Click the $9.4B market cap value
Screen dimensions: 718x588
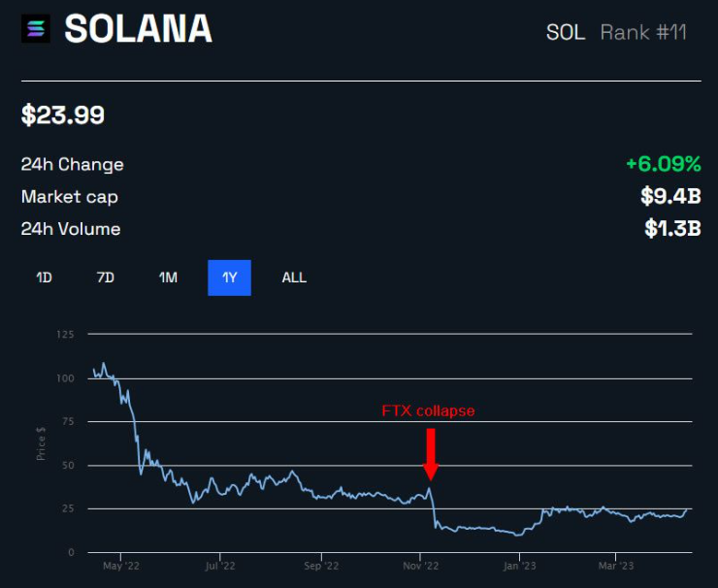point(670,197)
